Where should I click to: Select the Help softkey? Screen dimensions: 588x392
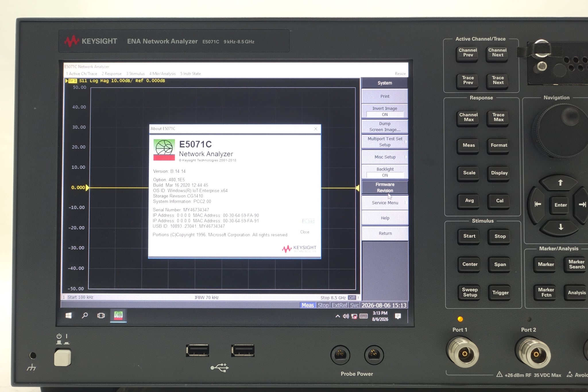pyautogui.click(x=385, y=218)
